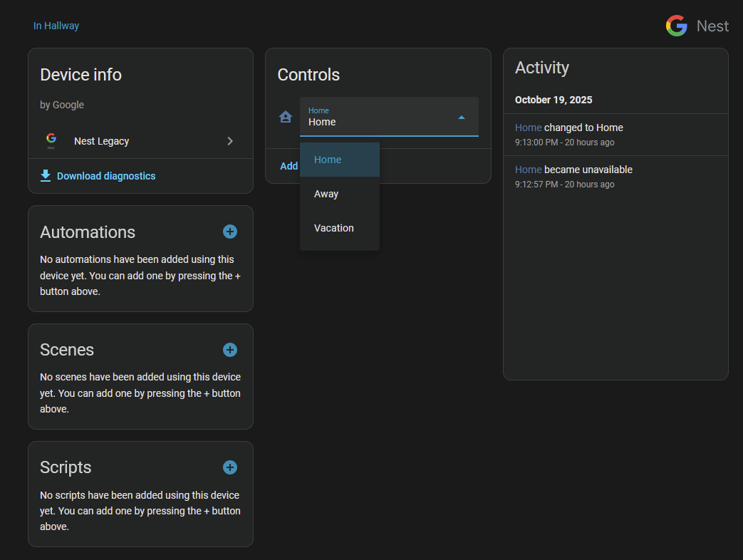
Task: Click the Home link in the became unavailable entry
Action: [x=528, y=169]
